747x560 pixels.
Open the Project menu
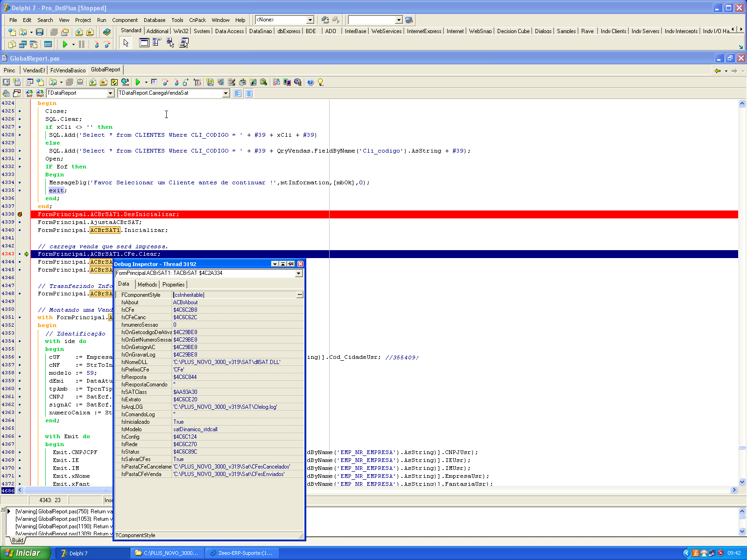point(83,20)
